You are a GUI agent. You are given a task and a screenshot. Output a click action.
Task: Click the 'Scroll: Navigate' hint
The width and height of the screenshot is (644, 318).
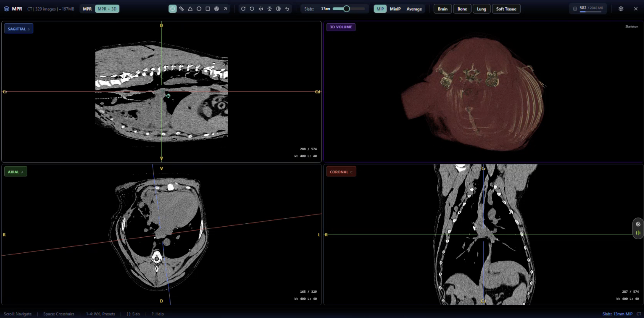(x=18, y=314)
